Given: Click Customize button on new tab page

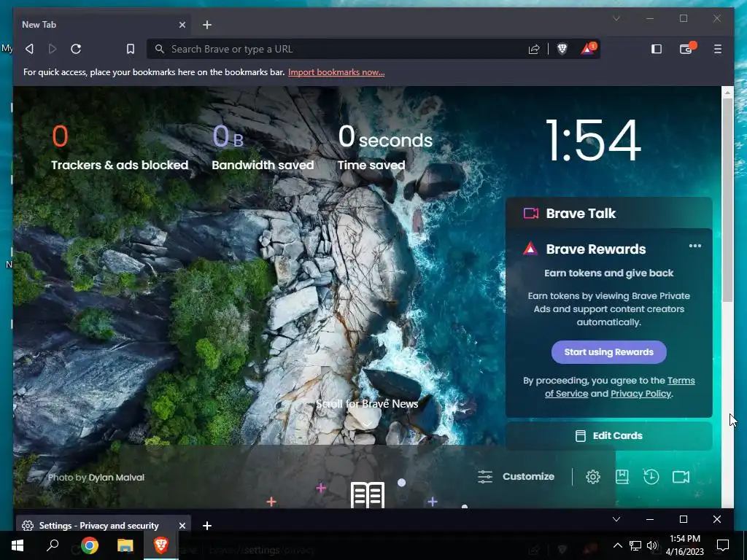Looking at the screenshot, I should (516, 477).
